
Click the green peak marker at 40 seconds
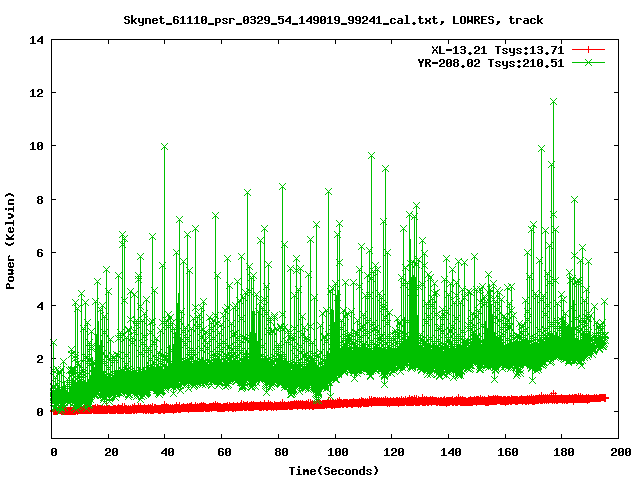tap(164, 146)
